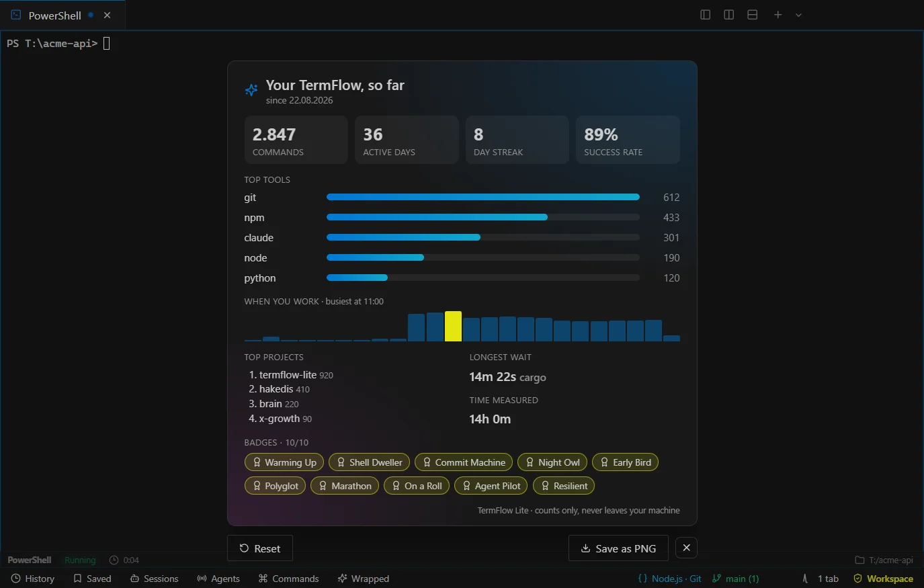This screenshot has height=588, width=924.
Task: Select the Night Owl badge
Action: pos(552,462)
